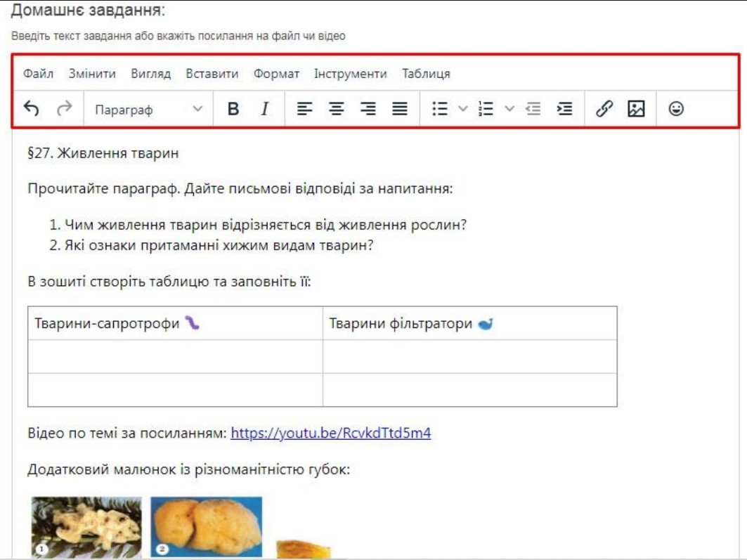Open the Таблиця menu
747x560 pixels.
[426, 74]
